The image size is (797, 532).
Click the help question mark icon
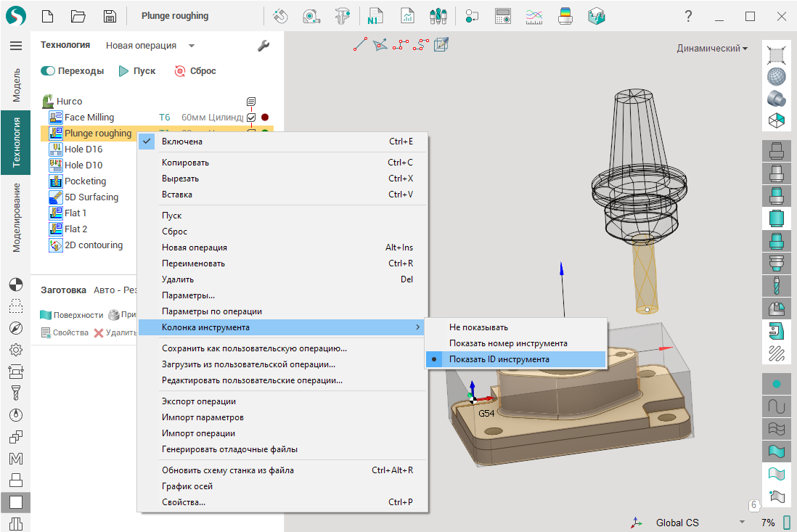tap(688, 16)
